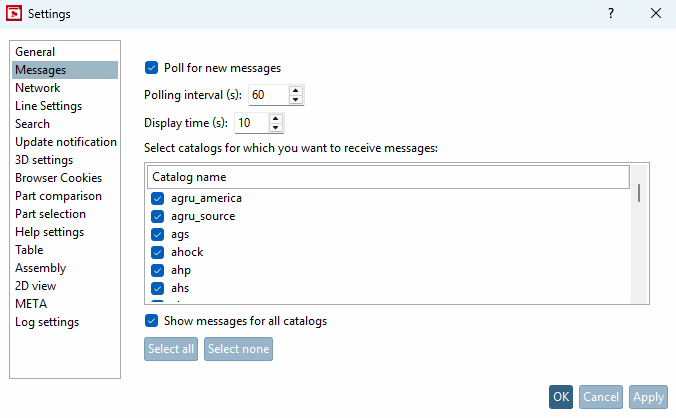This screenshot has height=418, width=676.
Task: Click the Help question mark button
Action: tap(610, 14)
